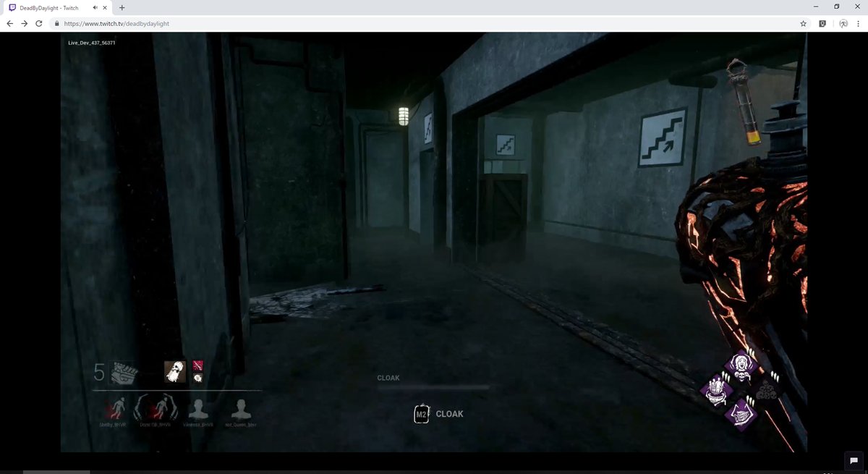This screenshot has width=868, height=474.
Task: Click the Live_Dev_437_56371 build label
Action: click(92, 43)
